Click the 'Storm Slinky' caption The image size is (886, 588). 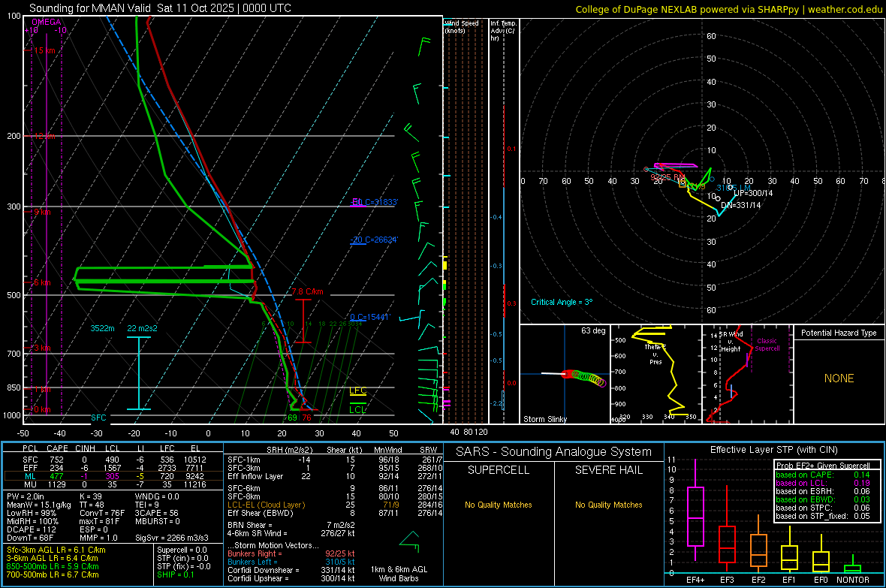(x=544, y=419)
